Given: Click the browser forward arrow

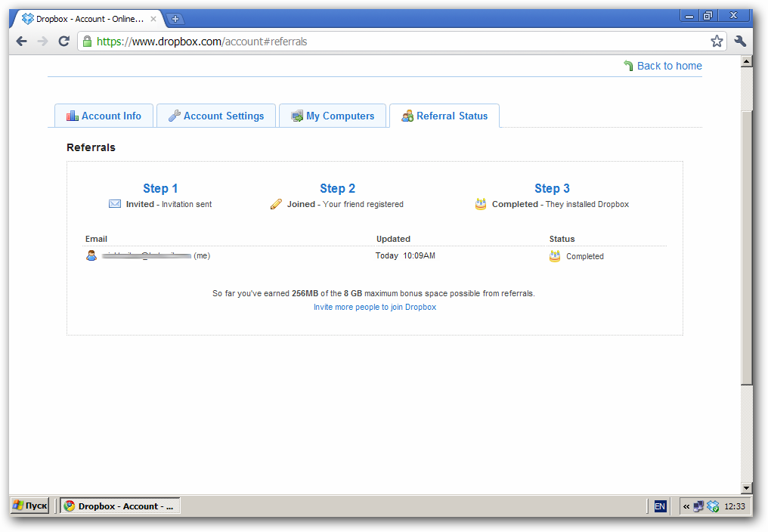Looking at the screenshot, I should pos(43,41).
